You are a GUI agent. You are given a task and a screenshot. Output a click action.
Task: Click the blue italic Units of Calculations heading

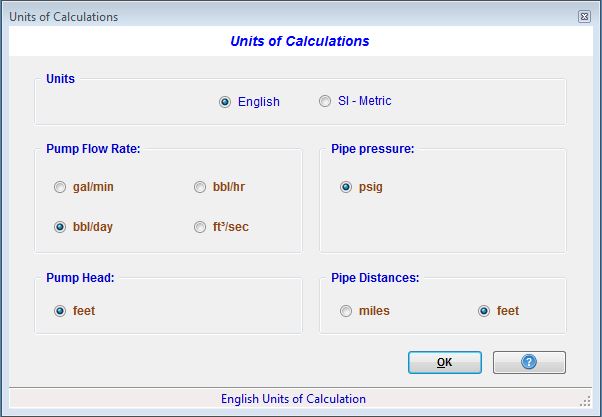[x=299, y=41]
